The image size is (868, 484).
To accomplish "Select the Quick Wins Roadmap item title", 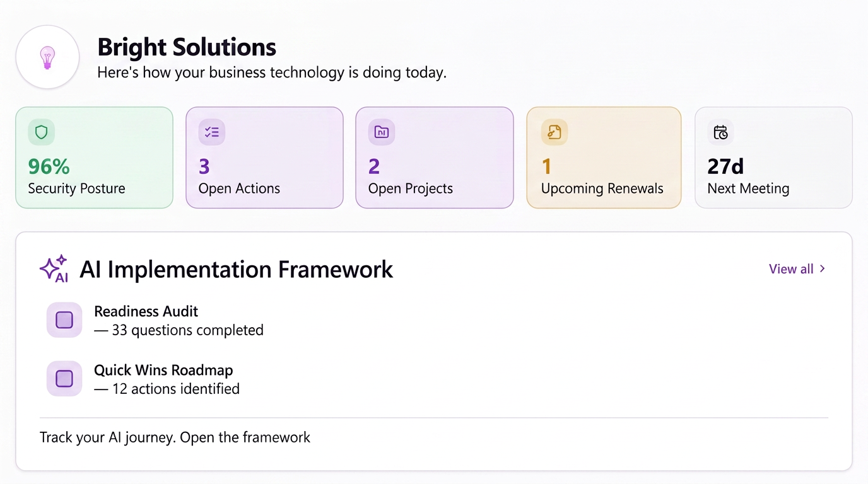I will pos(163,370).
